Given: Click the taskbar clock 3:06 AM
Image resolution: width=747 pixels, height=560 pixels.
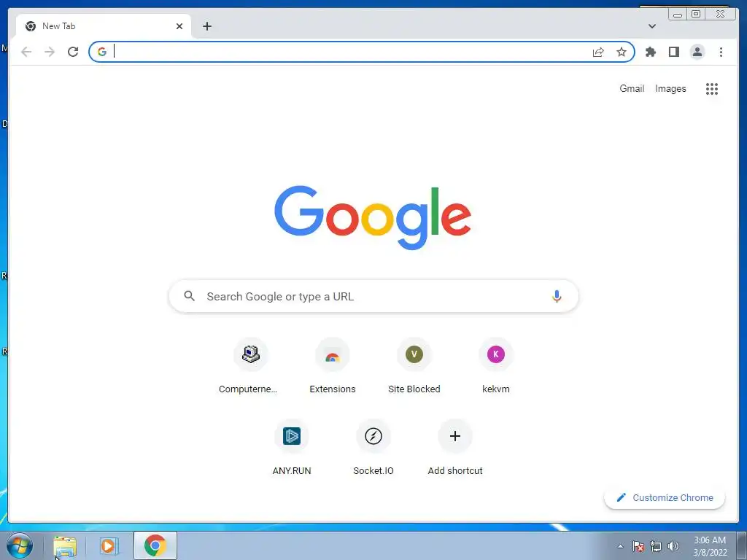Looking at the screenshot, I should click(710, 546).
